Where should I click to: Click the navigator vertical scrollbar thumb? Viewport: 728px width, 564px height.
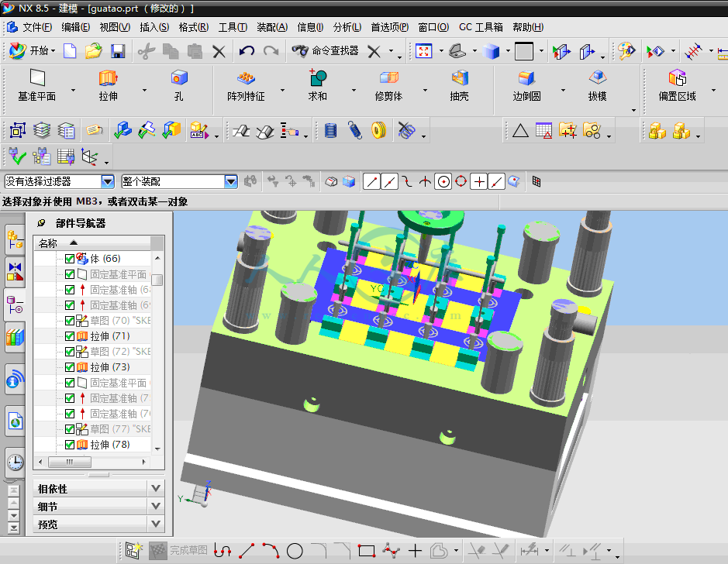pyautogui.click(x=158, y=280)
